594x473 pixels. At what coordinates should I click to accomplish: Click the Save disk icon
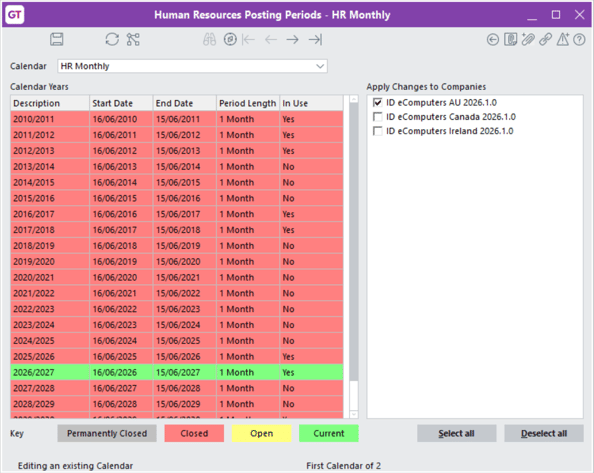tap(57, 39)
